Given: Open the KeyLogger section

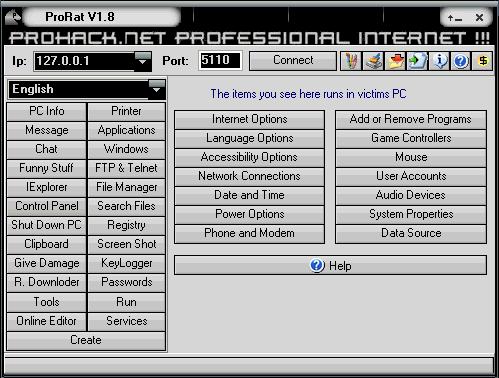Looking at the screenshot, I should tap(127, 263).
